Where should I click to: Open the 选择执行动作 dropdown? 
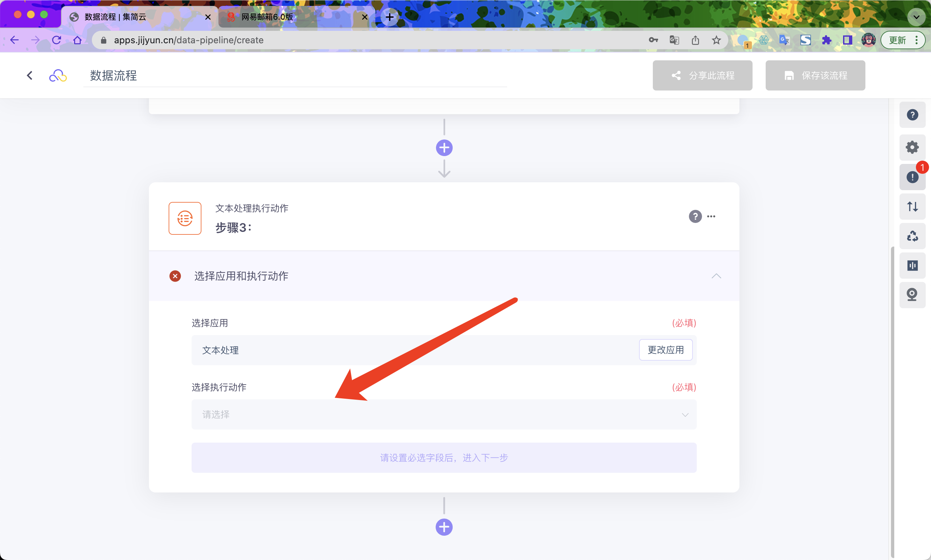tap(444, 414)
